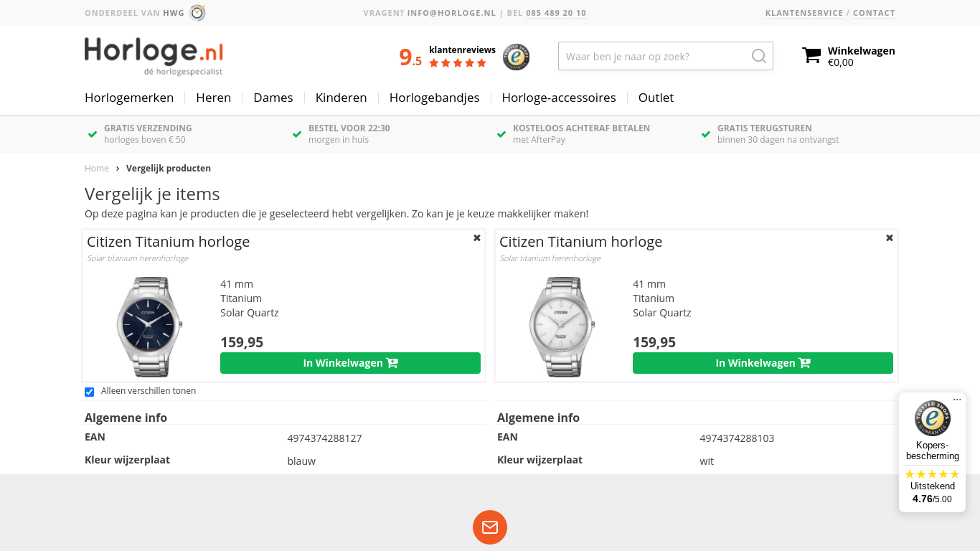980x551 pixels.
Task: Click the orange envelope mail icon
Action: (x=490, y=527)
